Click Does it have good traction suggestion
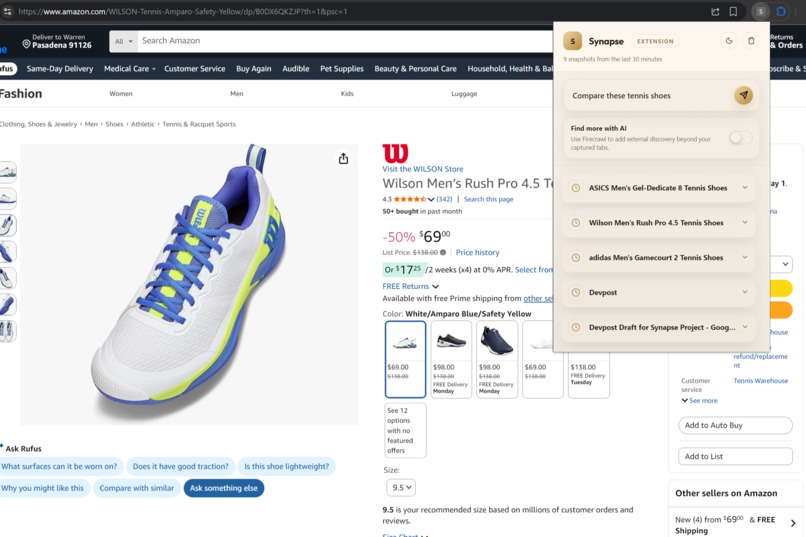806x537 pixels. [180, 467]
